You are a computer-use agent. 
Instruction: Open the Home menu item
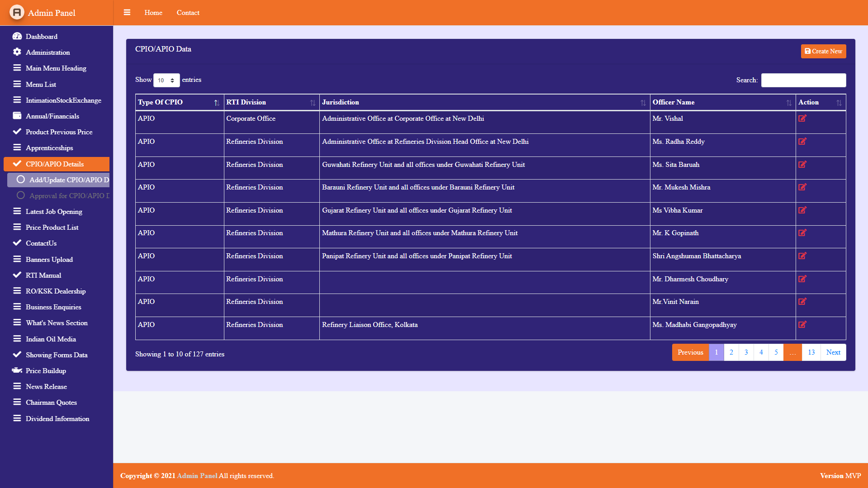point(153,12)
